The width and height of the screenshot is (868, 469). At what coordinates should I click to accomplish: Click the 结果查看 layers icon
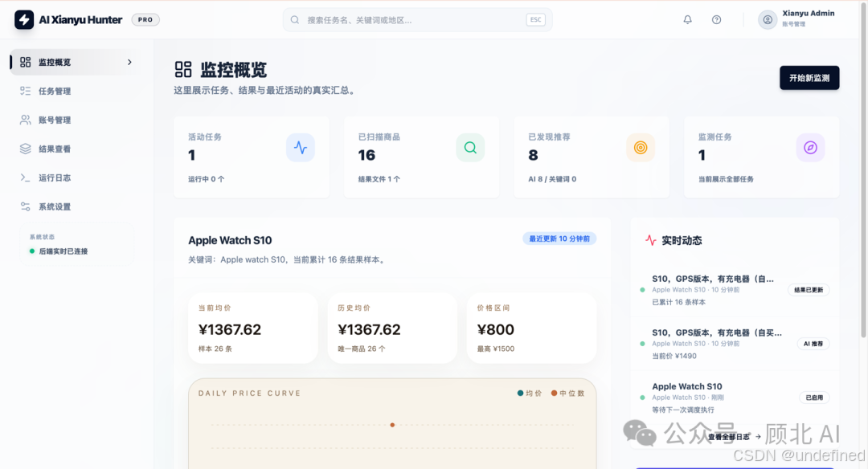click(26, 149)
